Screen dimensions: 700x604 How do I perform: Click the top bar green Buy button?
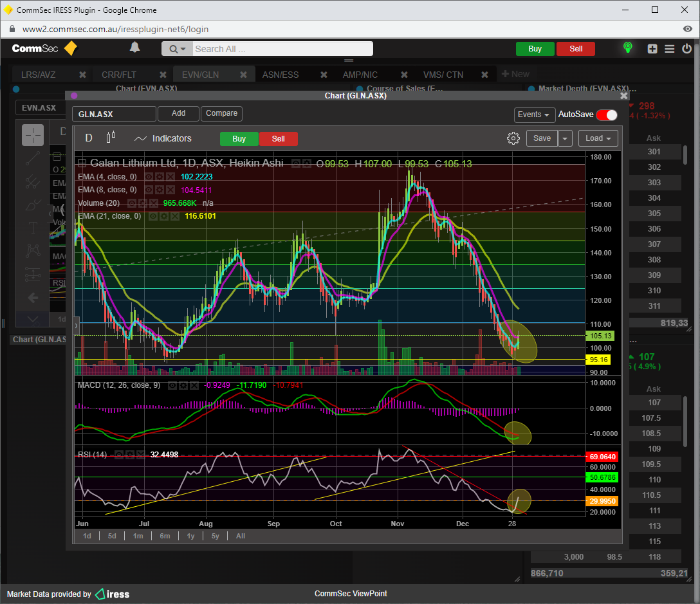coord(535,49)
